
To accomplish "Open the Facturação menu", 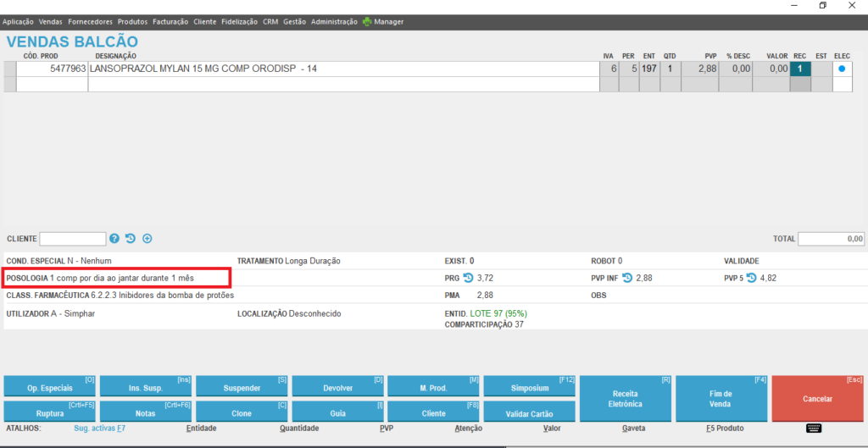I will 170,21.
